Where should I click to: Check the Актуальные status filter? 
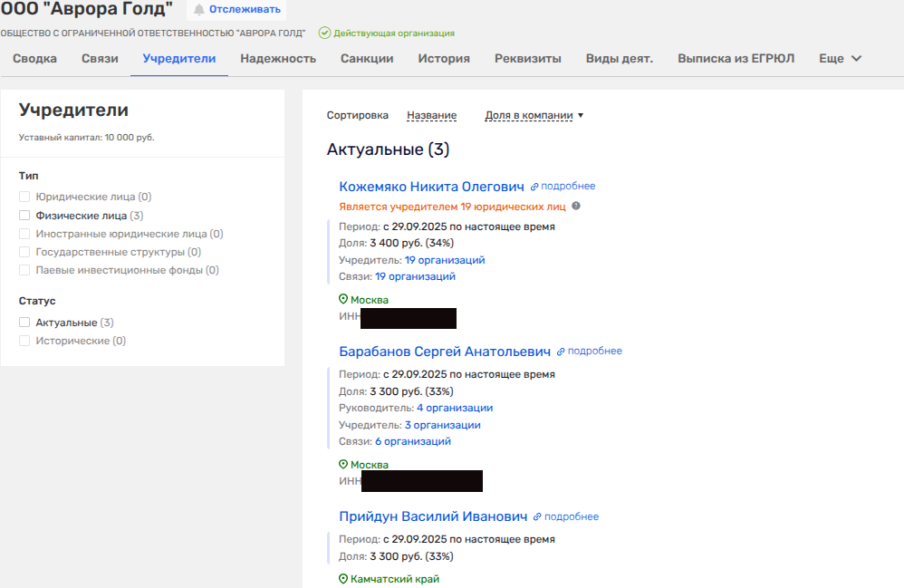click(x=24, y=323)
